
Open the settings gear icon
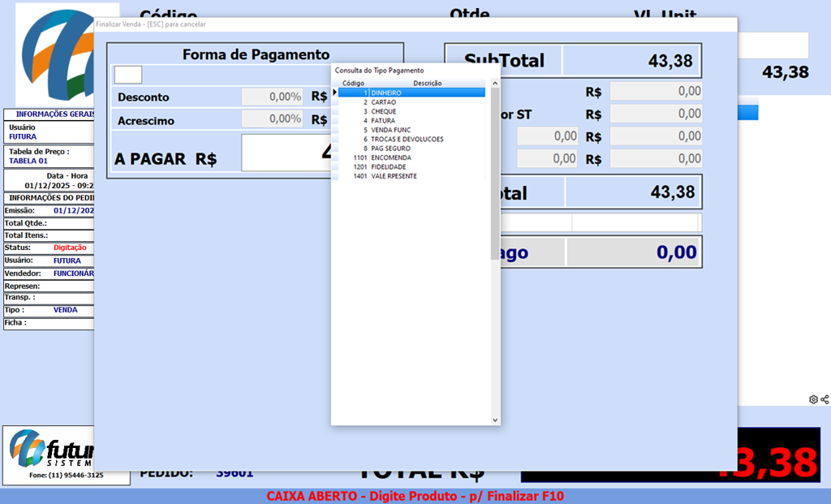coord(813,399)
